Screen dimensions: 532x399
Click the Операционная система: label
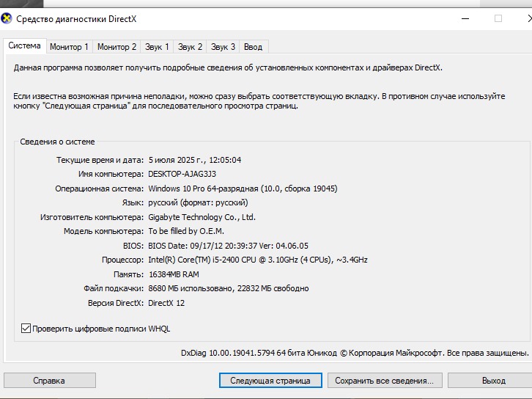coord(100,188)
